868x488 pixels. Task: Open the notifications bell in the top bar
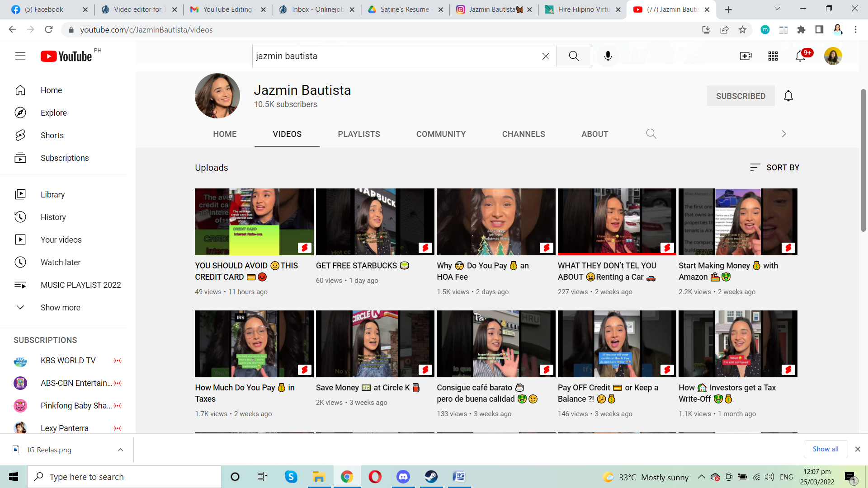800,56
